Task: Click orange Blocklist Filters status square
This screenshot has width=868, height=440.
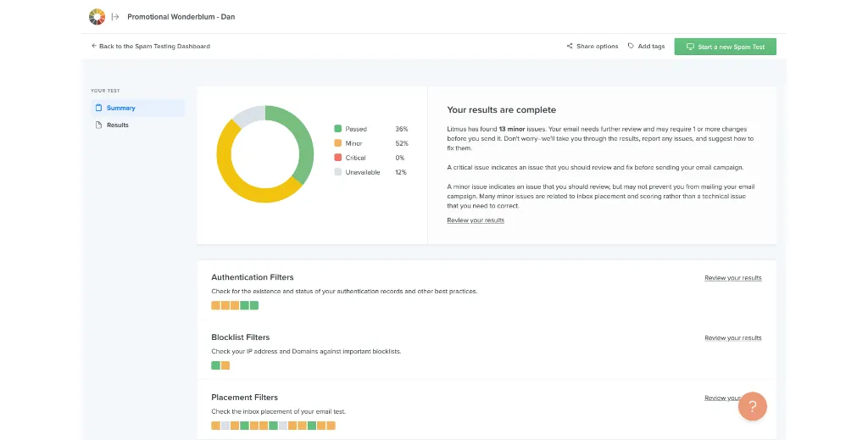Action: tap(225, 365)
